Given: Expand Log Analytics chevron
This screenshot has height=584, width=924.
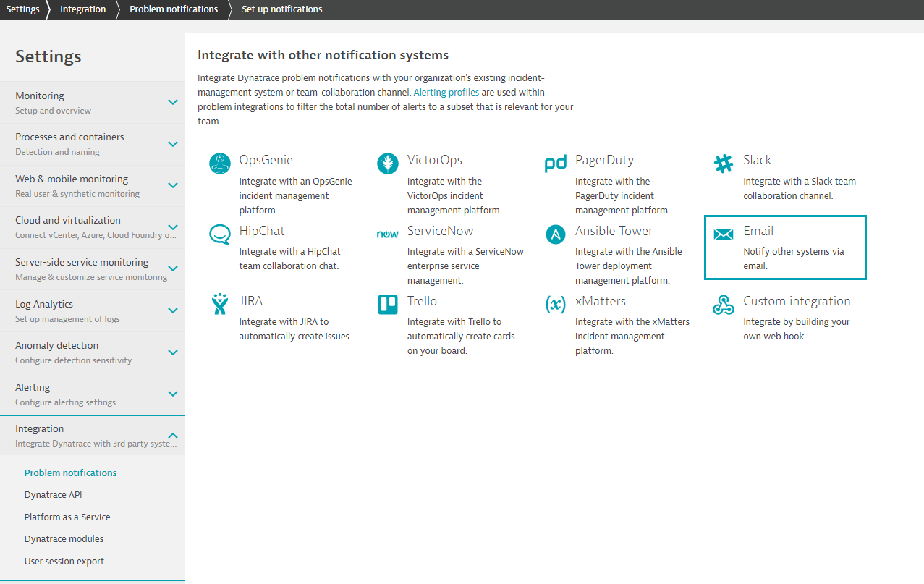Looking at the screenshot, I should (x=173, y=310).
